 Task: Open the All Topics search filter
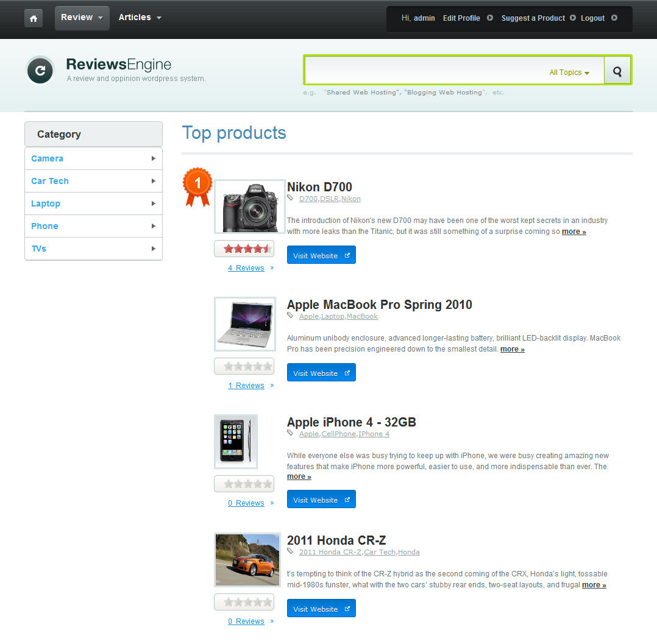click(569, 73)
